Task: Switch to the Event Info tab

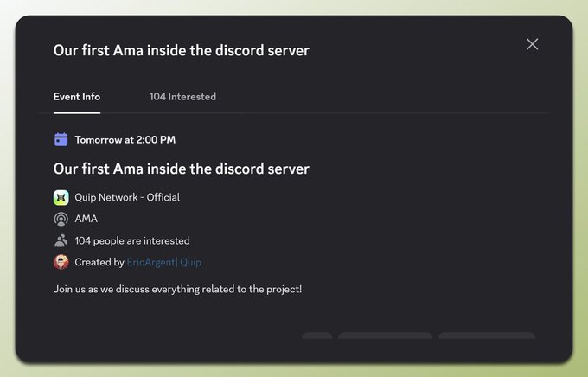Action: coord(77,97)
